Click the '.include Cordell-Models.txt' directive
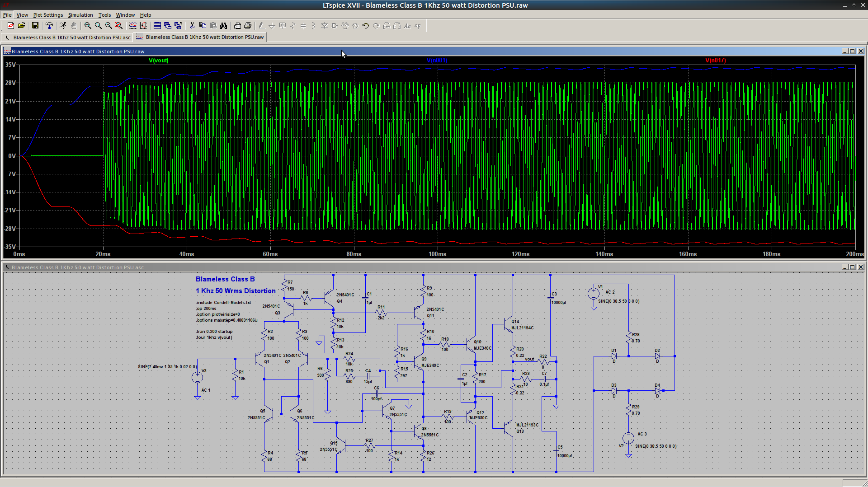 [x=223, y=303]
